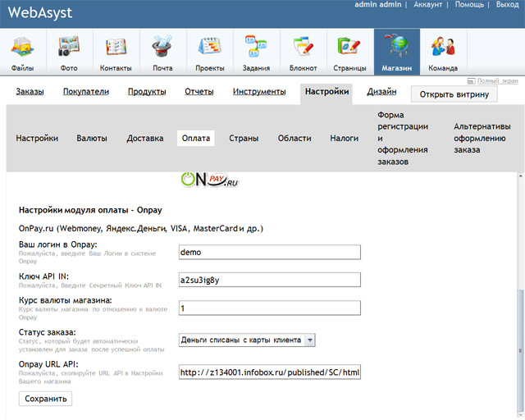Open the Фото app icon
The image size is (525, 420).
tap(69, 52)
